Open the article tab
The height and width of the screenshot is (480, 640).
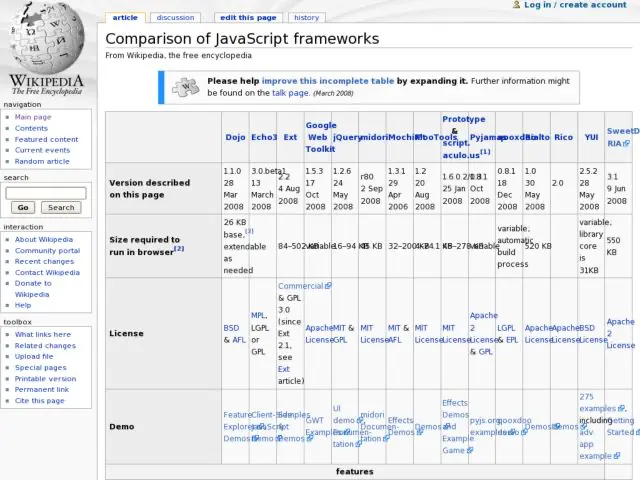(125, 18)
